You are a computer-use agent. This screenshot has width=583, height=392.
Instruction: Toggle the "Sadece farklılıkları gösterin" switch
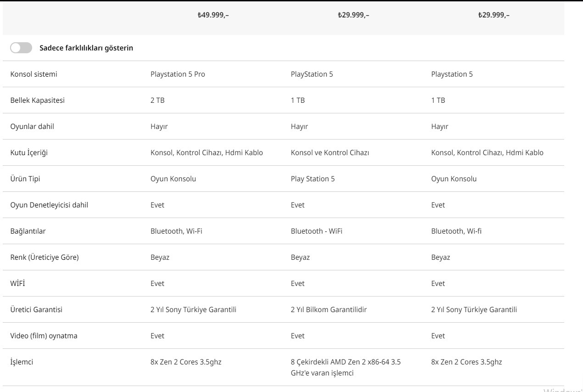pyautogui.click(x=21, y=48)
